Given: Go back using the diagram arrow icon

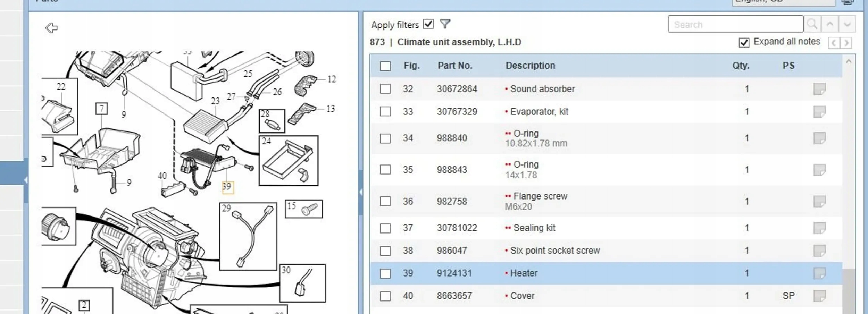Looking at the screenshot, I should coord(51,28).
